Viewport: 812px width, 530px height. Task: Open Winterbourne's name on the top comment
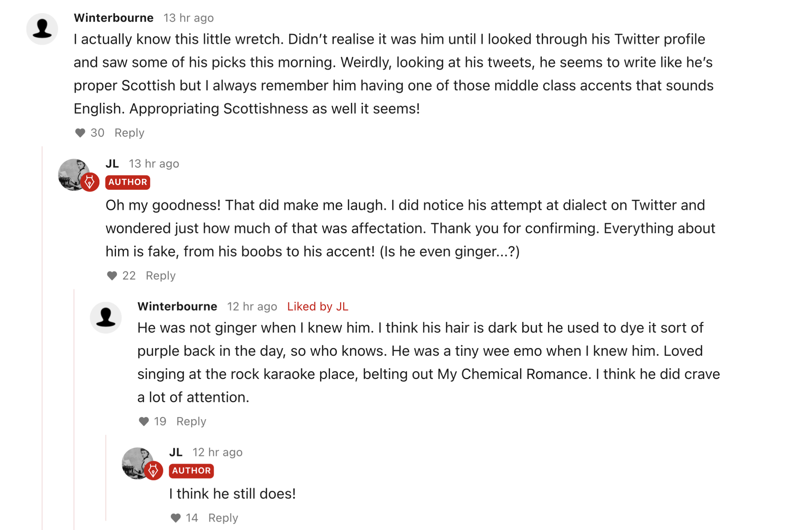point(114,18)
